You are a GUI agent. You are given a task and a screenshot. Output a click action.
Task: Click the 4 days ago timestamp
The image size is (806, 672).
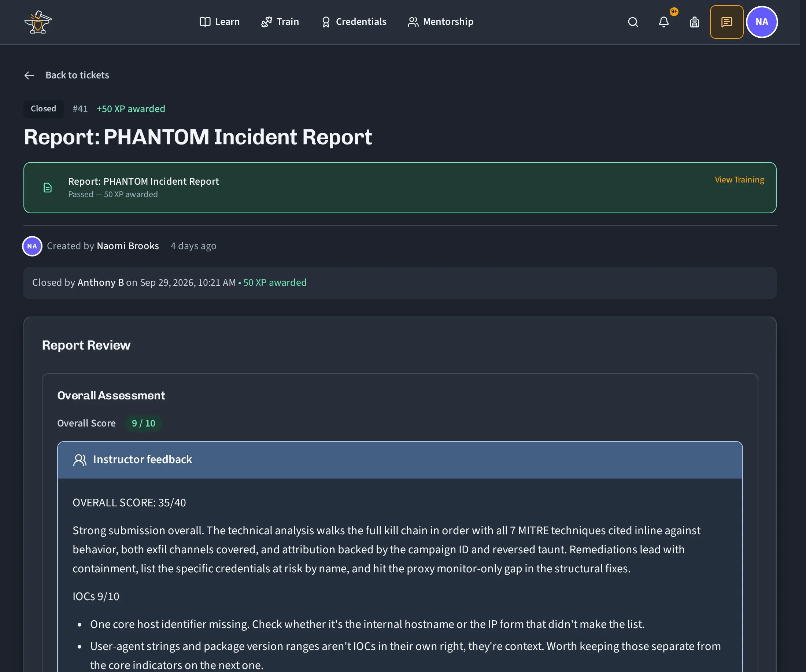tap(193, 246)
